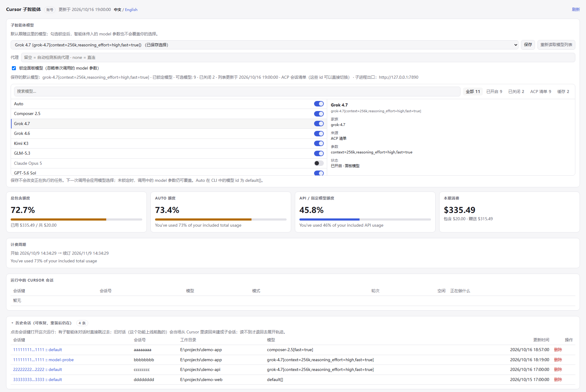Open the ACP 清单 9 tab
This screenshot has width=586, height=392.
pos(541,92)
